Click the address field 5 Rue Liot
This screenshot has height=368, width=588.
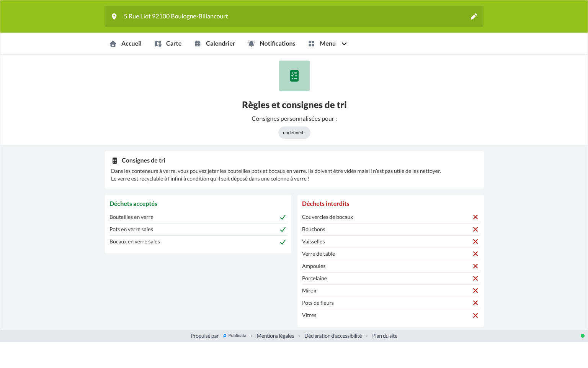point(294,16)
